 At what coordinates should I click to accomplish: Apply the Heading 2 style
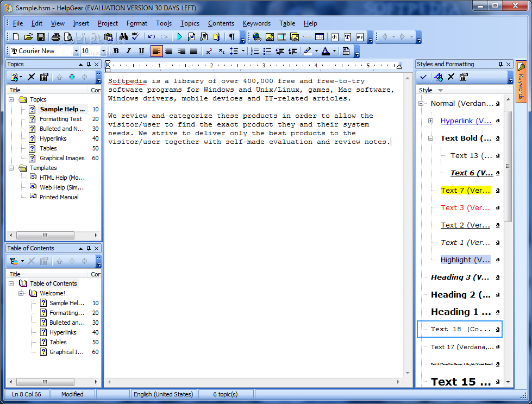click(460, 294)
